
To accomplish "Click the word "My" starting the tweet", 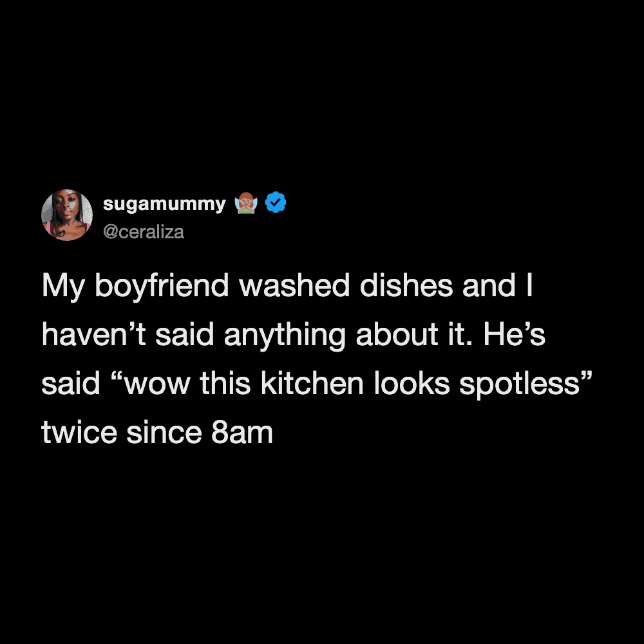I will click(x=63, y=287).
